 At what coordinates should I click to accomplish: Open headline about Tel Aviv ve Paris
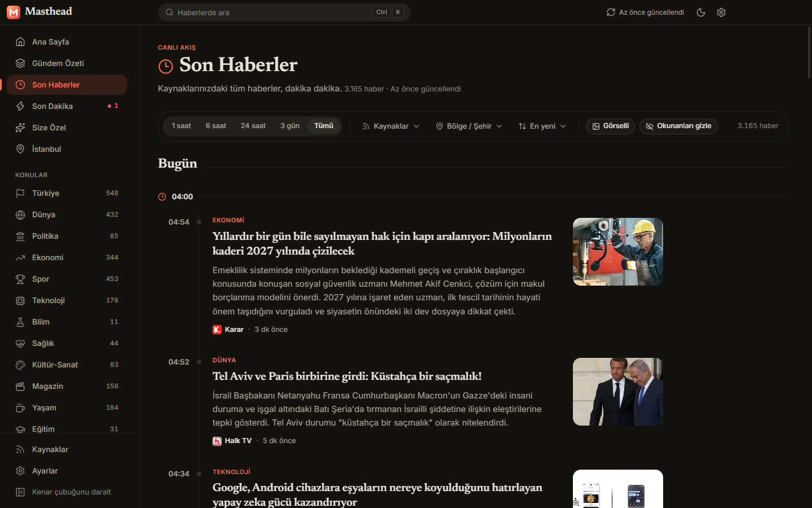[x=347, y=376]
